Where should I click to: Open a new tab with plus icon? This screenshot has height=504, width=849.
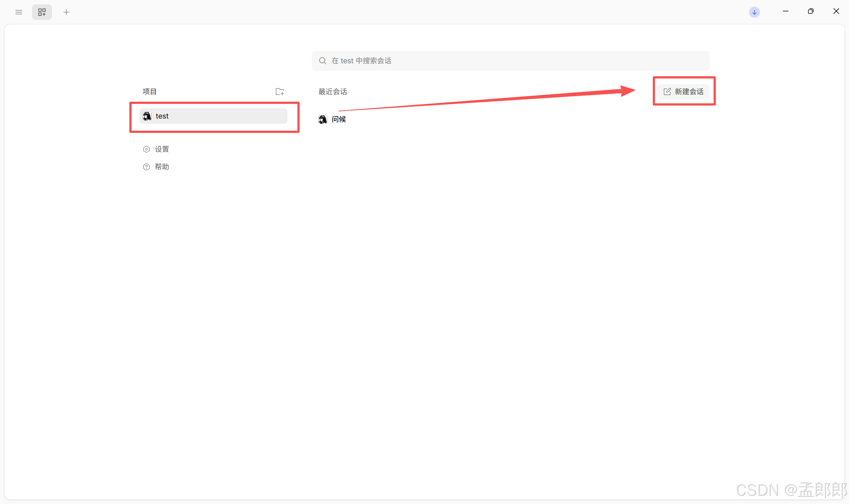point(66,12)
